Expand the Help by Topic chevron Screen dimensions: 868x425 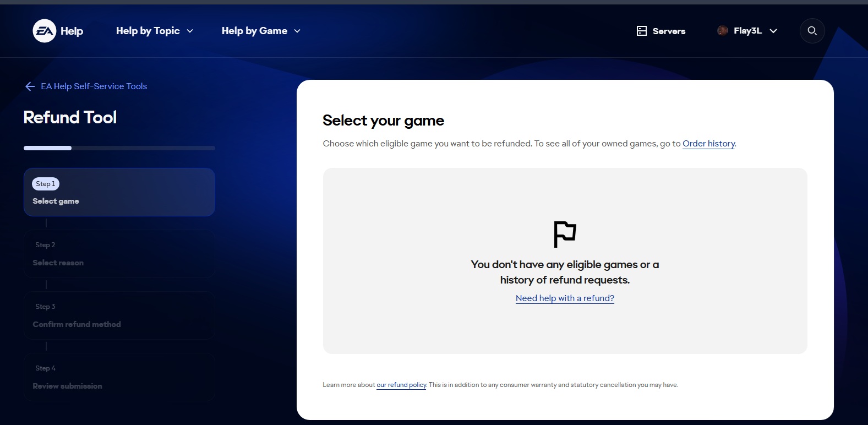[190, 31]
